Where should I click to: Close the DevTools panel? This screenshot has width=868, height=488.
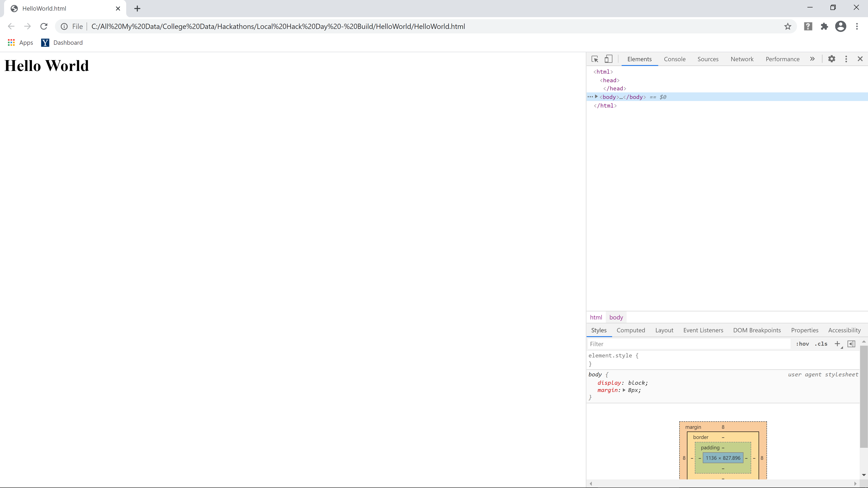click(x=860, y=59)
